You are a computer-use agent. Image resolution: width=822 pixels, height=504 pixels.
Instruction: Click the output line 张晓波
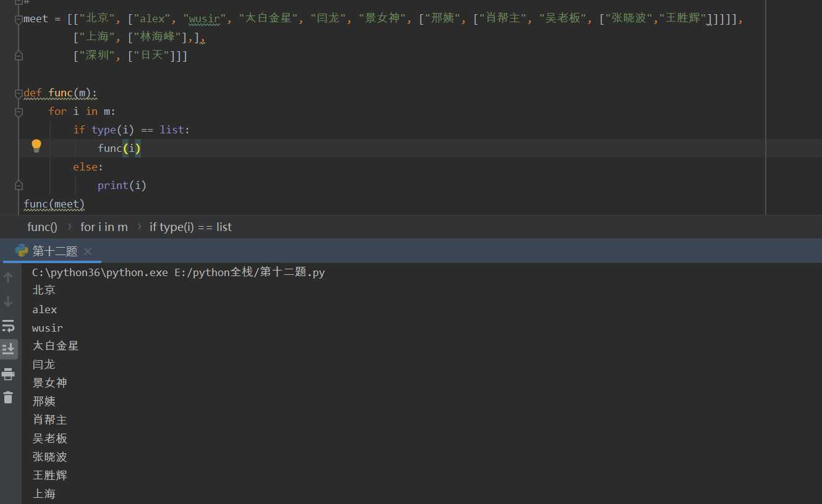[49, 457]
